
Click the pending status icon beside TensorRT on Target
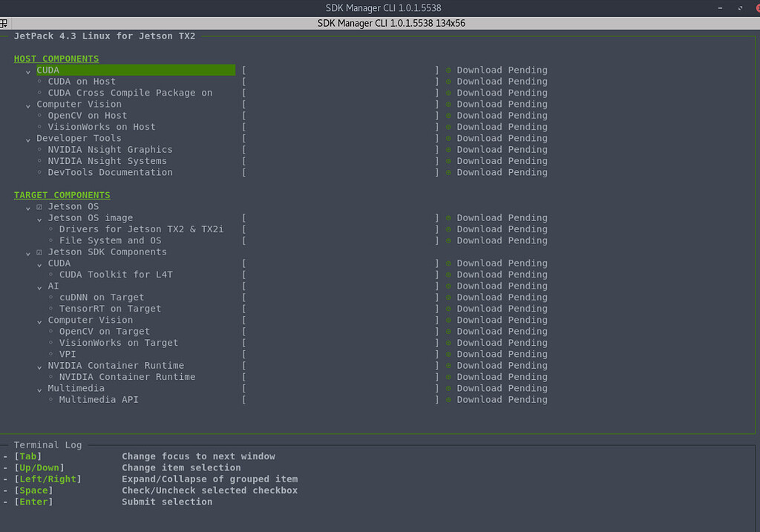(448, 308)
